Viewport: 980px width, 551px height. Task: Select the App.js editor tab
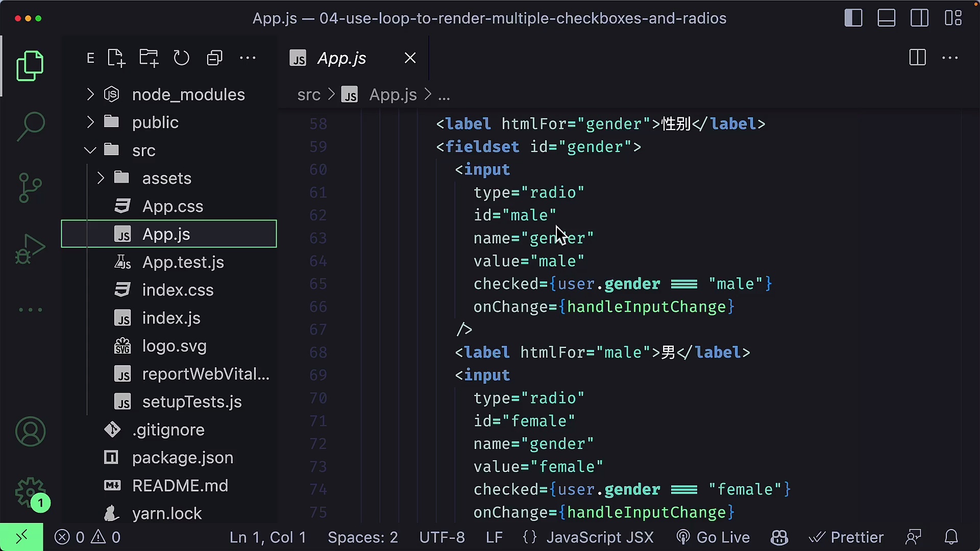341,58
